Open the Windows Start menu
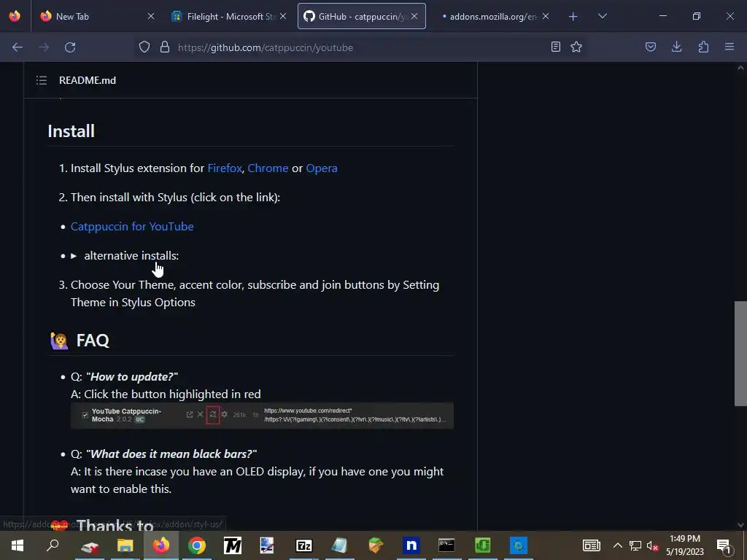The height and width of the screenshot is (560, 747). (18, 545)
